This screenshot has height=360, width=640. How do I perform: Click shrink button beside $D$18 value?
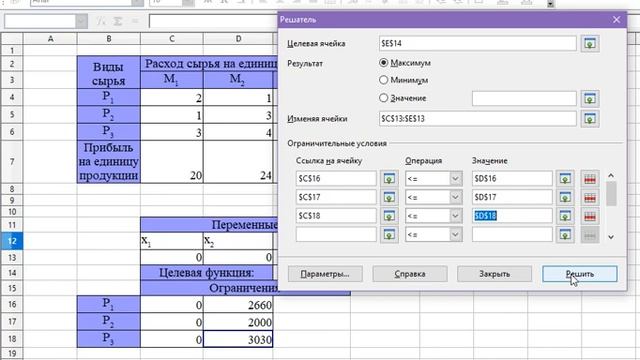(x=565, y=216)
